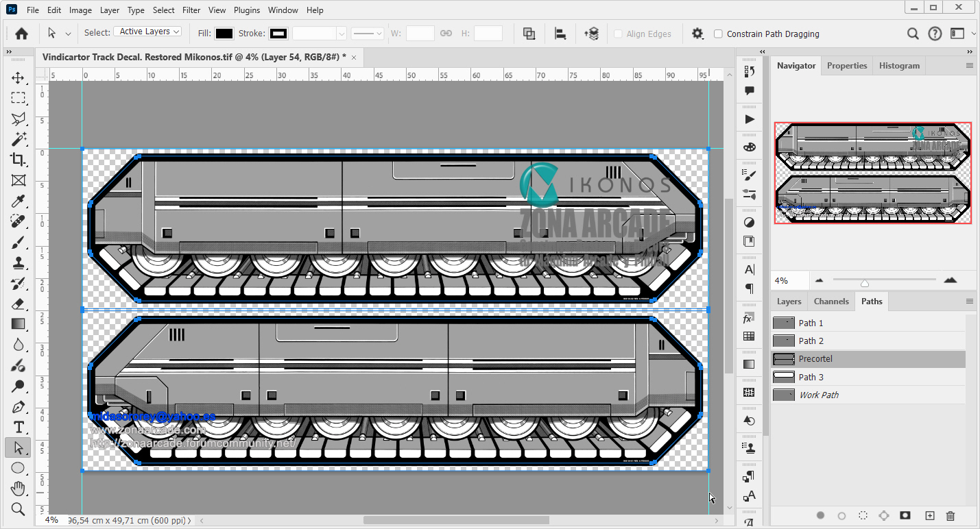The image size is (980, 529).
Task: Pick the Eyedropper tool
Action: click(x=19, y=201)
